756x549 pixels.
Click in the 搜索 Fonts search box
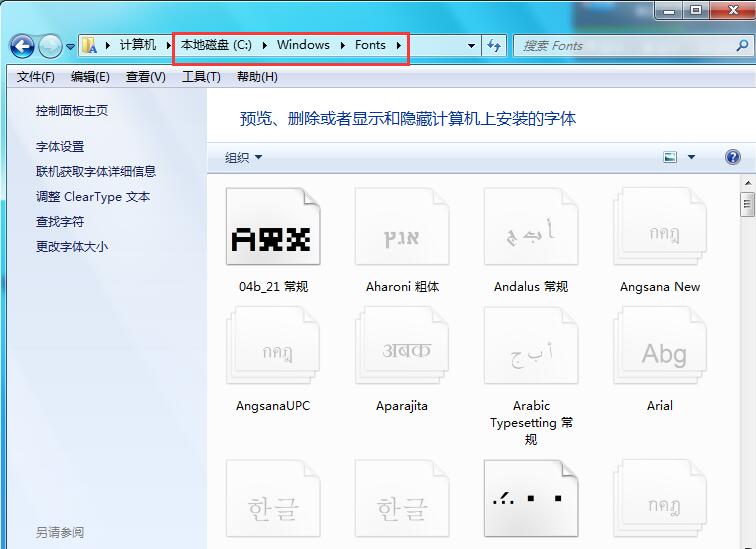[625, 46]
